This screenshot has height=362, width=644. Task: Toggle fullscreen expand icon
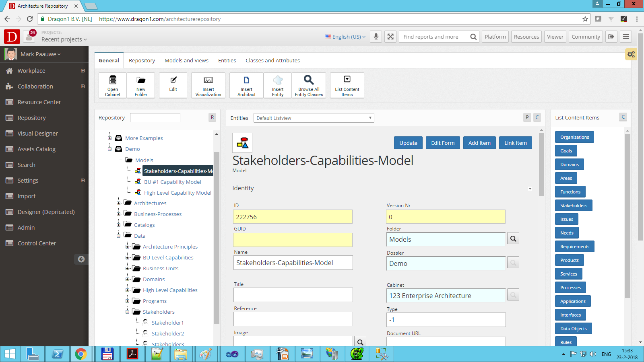pyautogui.click(x=390, y=37)
